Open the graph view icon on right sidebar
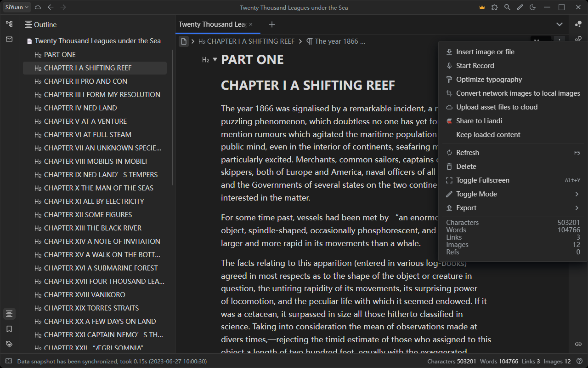The height and width of the screenshot is (368, 588). pyautogui.click(x=578, y=24)
